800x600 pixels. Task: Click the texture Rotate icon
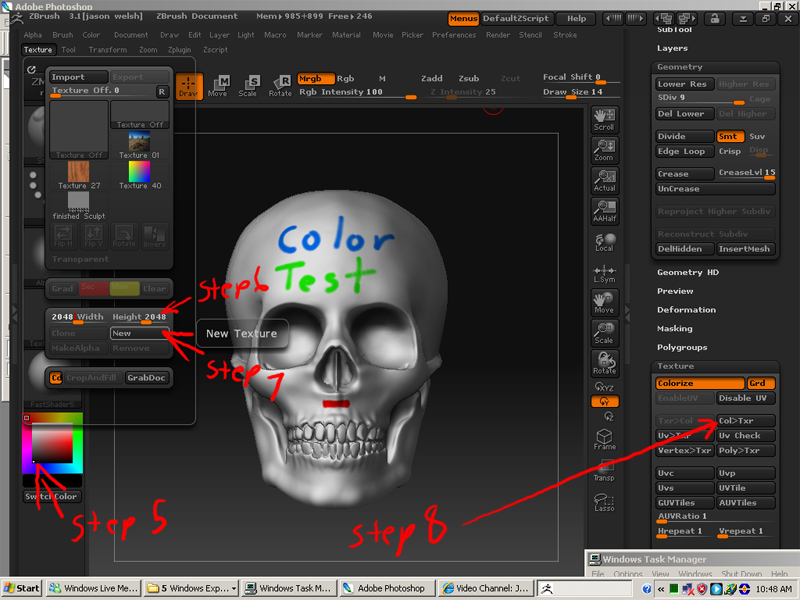pyautogui.click(x=124, y=236)
